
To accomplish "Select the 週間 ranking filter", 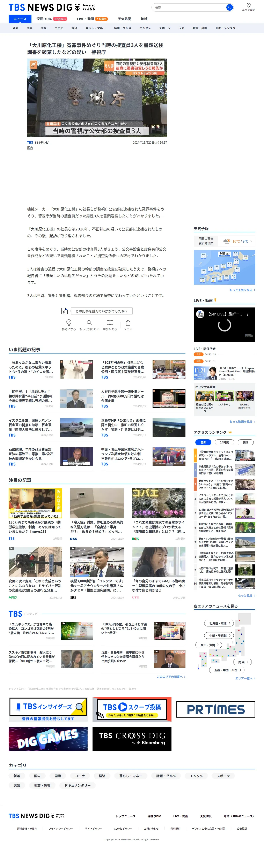I will pyautogui.click(x=245, y=442).
